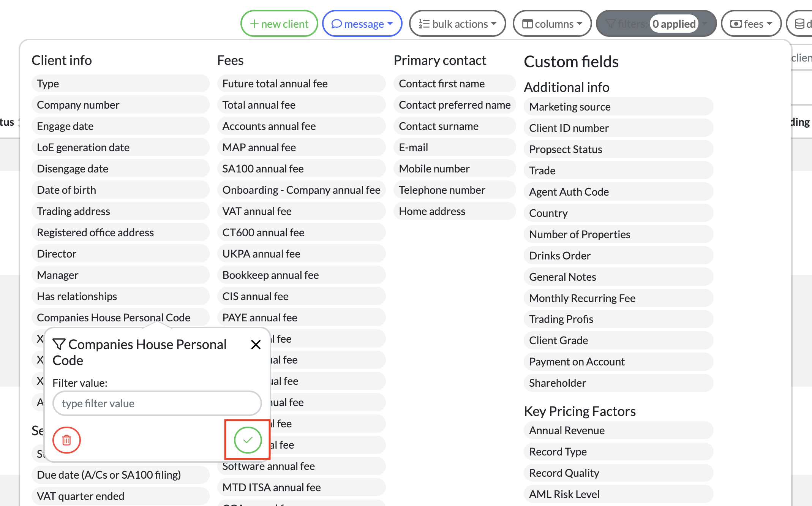Expand the bulk actions dropdown arrow
Screen dimensions: 812x506
494,24
